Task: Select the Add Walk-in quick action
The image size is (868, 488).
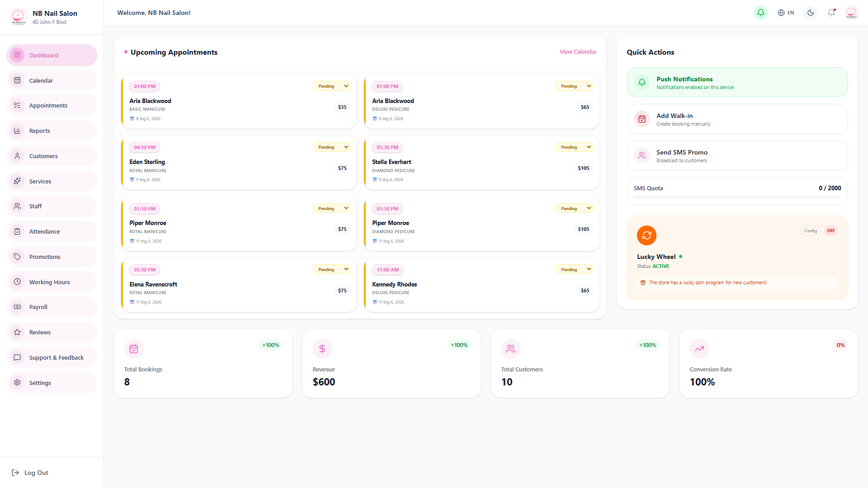Action: (737, 119)
